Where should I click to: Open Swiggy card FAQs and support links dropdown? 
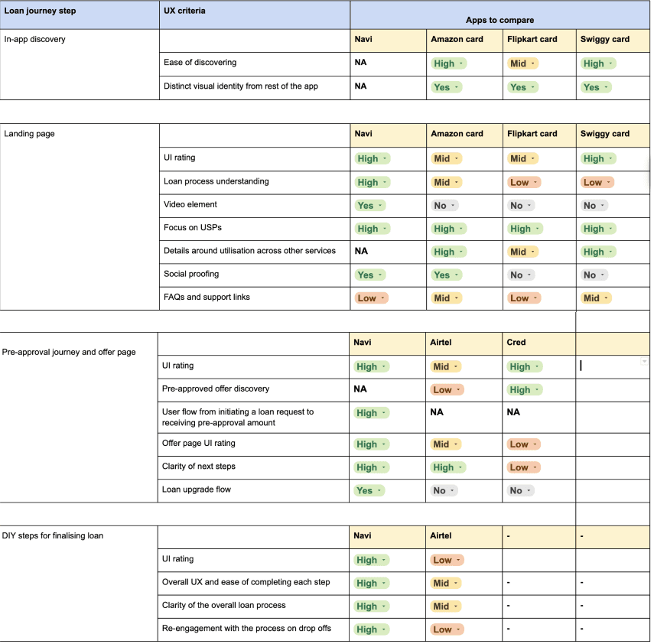pos(596,298)
